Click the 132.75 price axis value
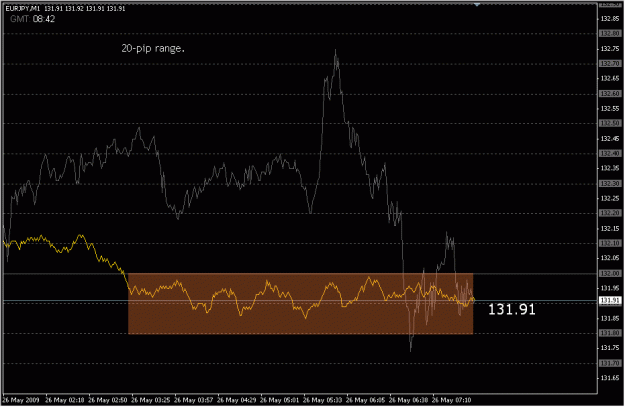Viewport: 625px width, 407px height. click(610, 49)
